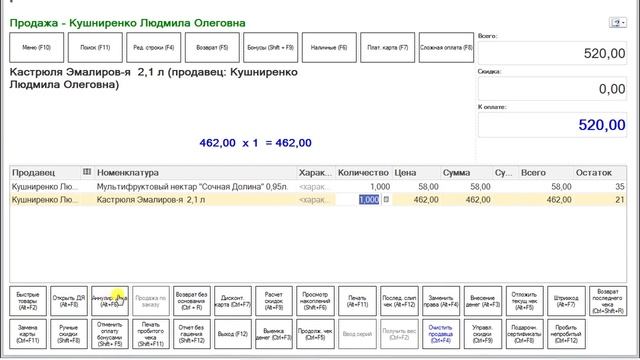This screenshot has width=640, height=360.
Task: Open Дисконт. карта (Ctrl+F7)
Action: point(233,301)
